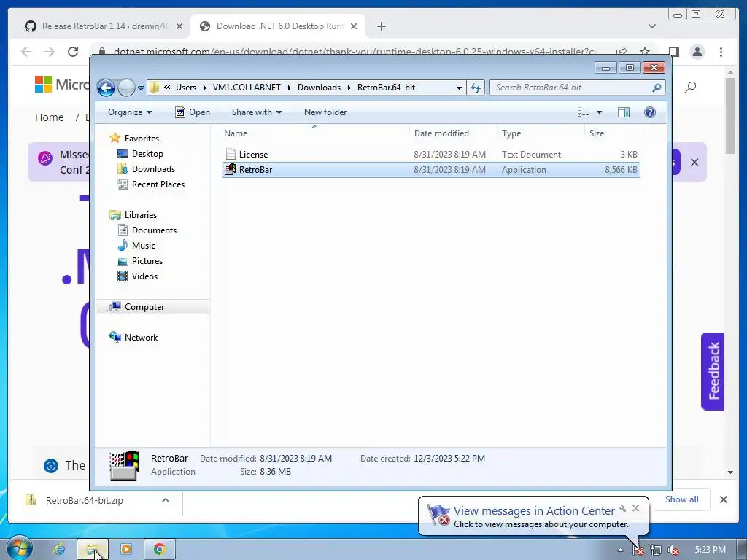This screenshot has width=747, height=560.
Task: Open the Organize menu
Action: point(130,112)
